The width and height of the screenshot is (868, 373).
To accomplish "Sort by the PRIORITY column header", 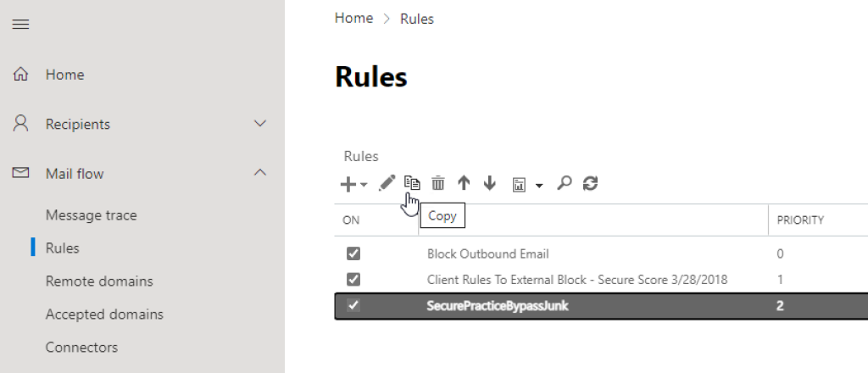I will coord(800,220).
